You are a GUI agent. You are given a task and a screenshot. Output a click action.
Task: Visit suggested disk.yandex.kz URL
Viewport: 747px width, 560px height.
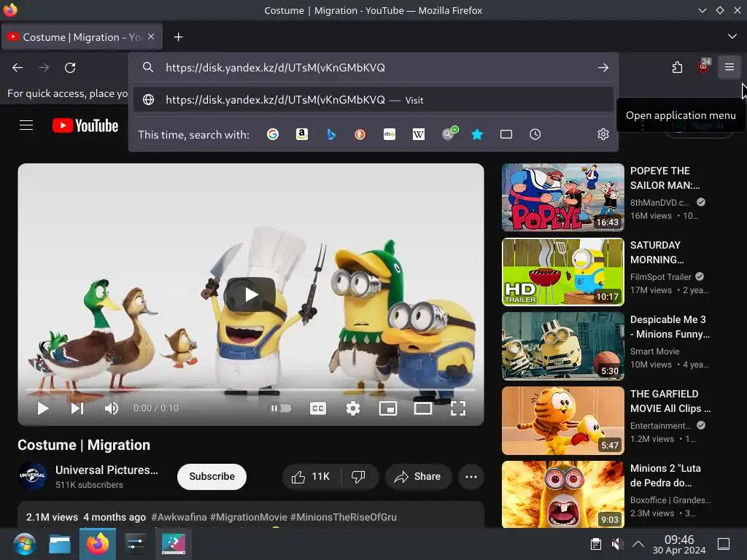coord(373,99)
